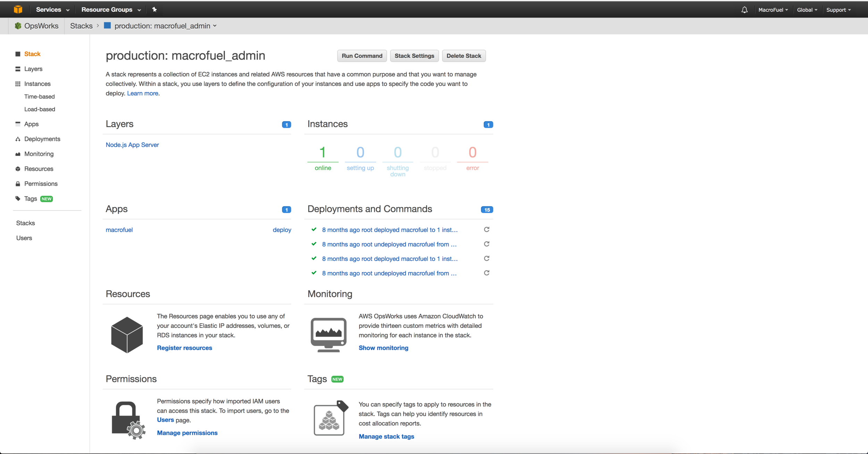Open the Resource Groups dropdown
This screenshot has height=454, width=868.
tap(111, 10)
